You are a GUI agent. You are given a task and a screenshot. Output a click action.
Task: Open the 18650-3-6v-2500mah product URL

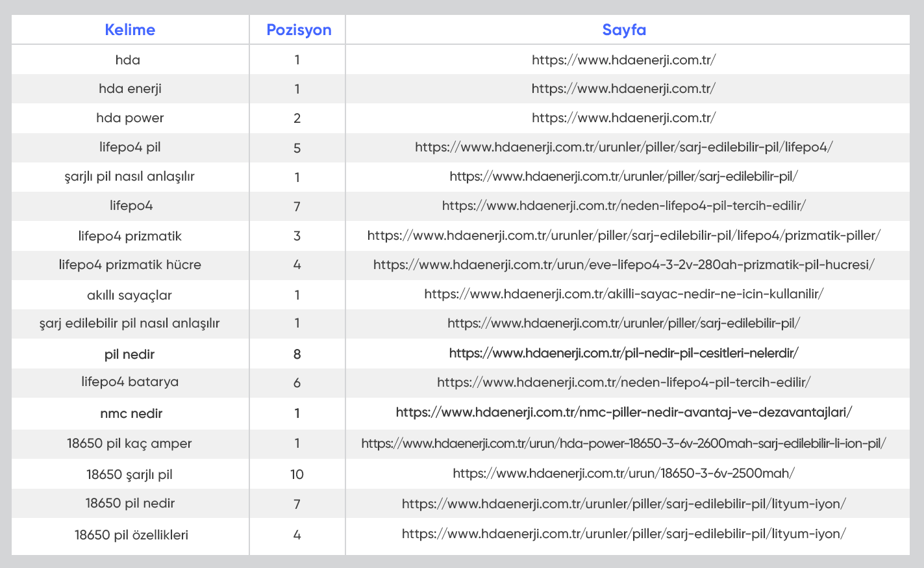623,473
